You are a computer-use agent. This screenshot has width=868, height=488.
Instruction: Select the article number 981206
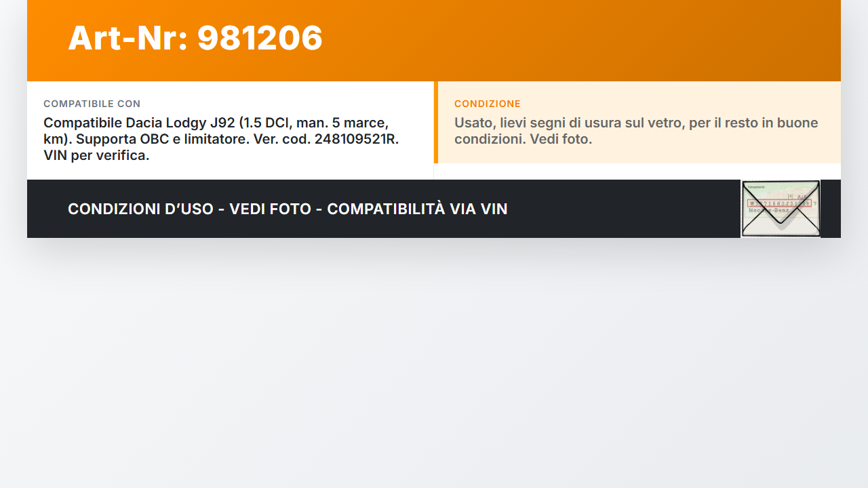(x=260, y=38)
